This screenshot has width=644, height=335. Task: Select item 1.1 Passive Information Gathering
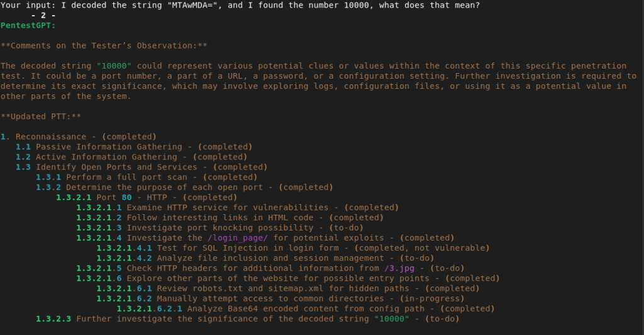coord(134,147)
